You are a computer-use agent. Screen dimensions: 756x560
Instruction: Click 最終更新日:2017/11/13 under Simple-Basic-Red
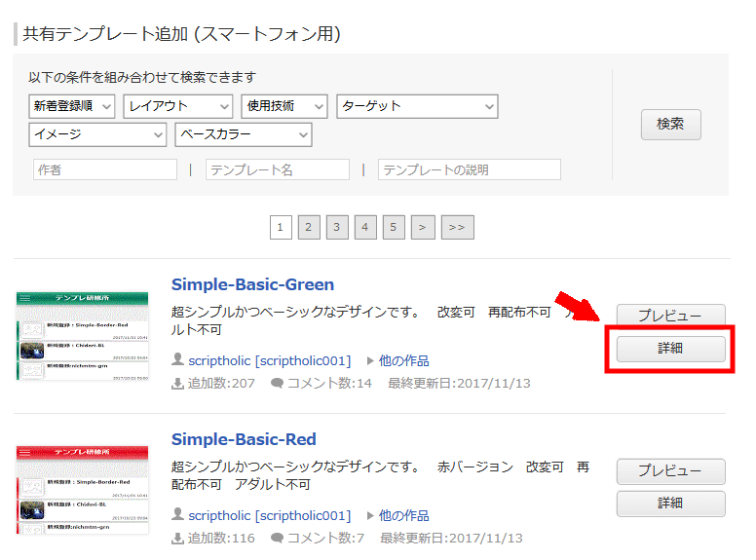(451, 539)
